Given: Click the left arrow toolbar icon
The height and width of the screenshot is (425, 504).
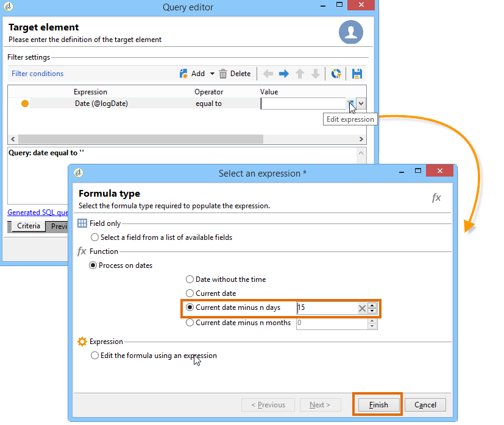Looking at the screenshot, I should coord(268,74).
